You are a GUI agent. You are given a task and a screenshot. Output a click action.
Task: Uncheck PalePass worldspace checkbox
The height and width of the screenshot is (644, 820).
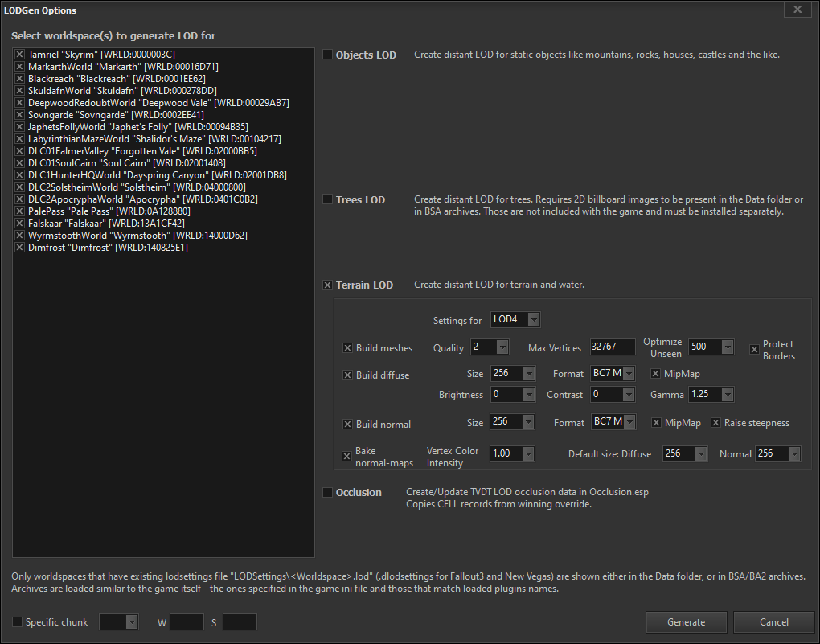(19, 211)
